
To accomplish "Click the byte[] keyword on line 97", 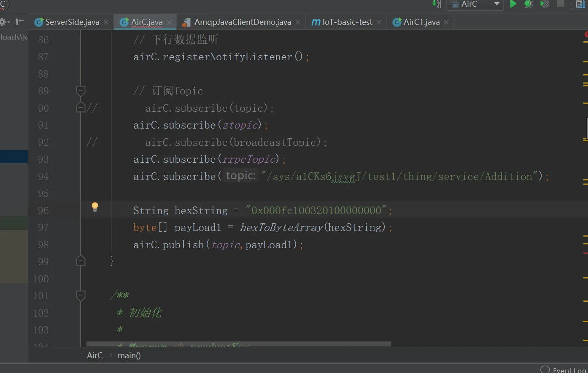I will pos(150,228).
